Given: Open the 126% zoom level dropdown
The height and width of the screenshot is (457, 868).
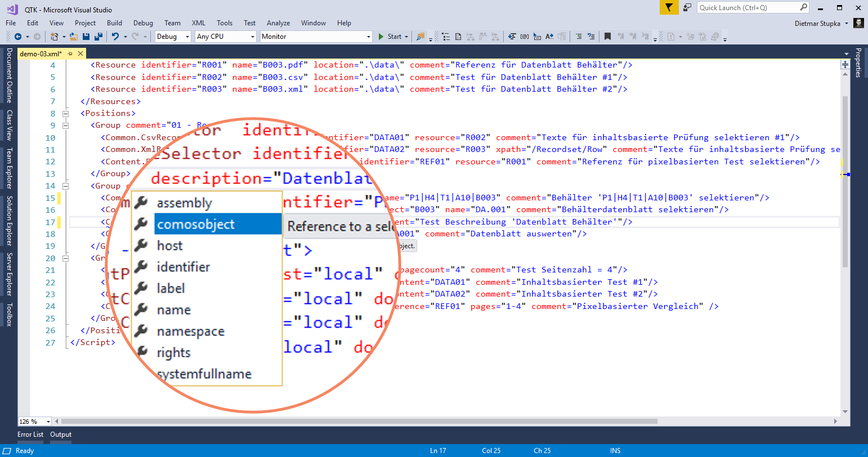Looking at the screenshot, I should pyautogui.click(x=47, y=420).
